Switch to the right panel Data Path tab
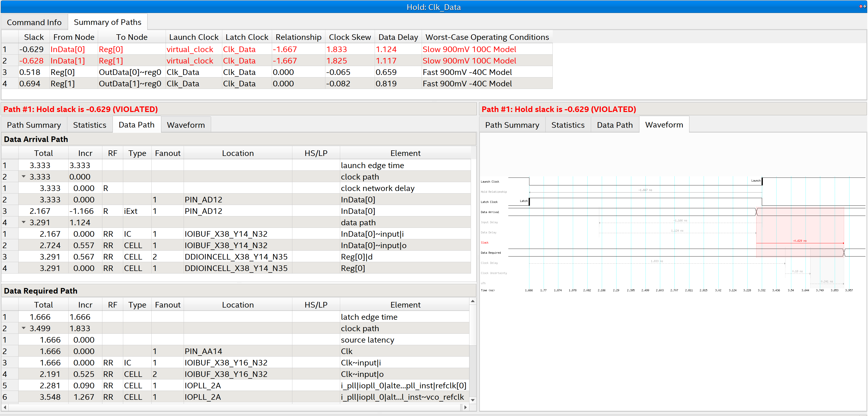Viewport: 868px width, 416px height. [614, 125]
